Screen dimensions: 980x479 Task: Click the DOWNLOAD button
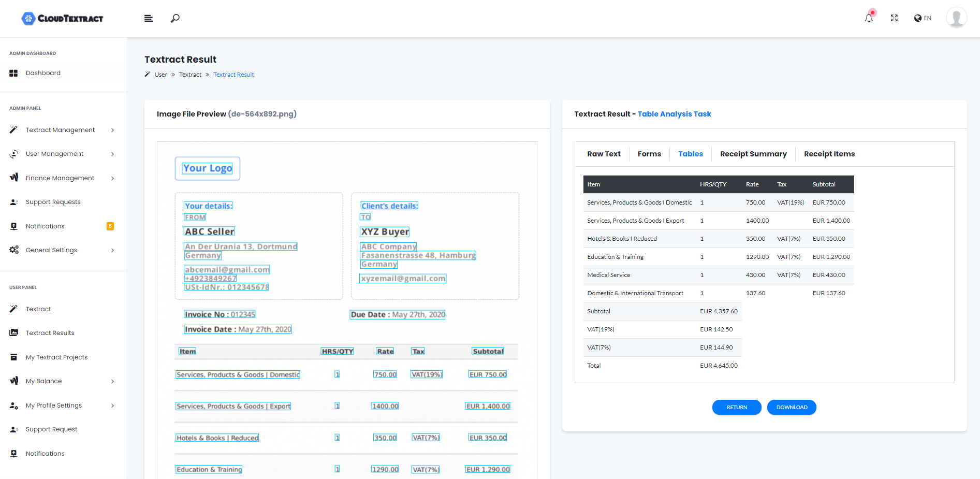792,408
